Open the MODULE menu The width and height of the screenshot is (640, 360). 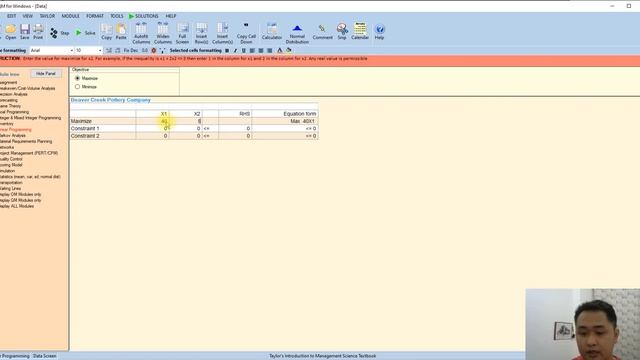(x=71, y=16)
